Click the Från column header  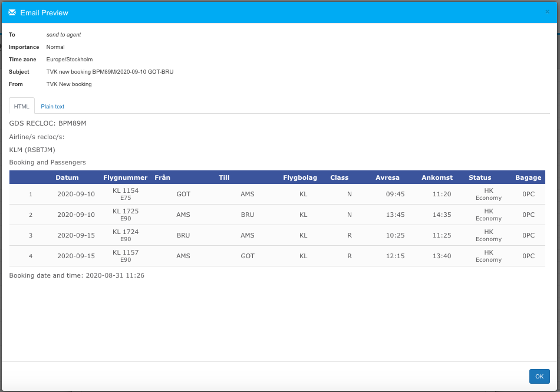(163, 177)
